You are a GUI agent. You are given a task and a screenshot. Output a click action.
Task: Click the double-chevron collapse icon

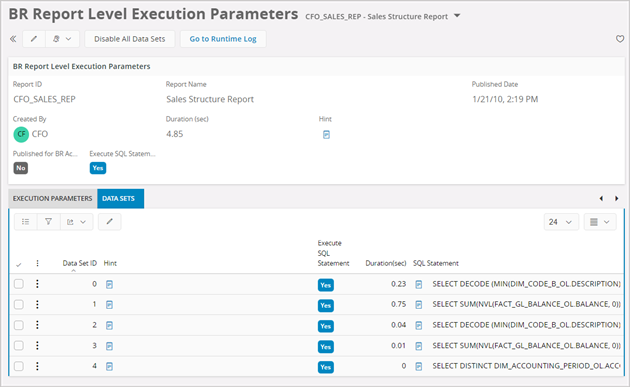point(13,39)
